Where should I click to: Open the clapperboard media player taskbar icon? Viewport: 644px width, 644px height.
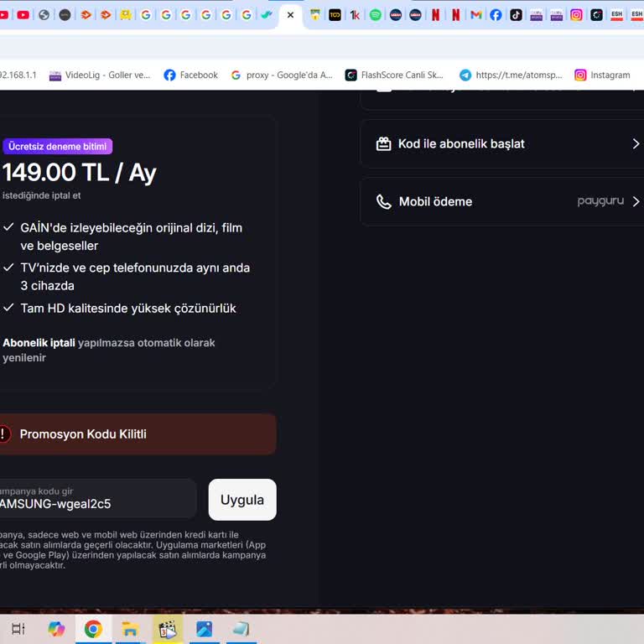(x=167, y=629)
